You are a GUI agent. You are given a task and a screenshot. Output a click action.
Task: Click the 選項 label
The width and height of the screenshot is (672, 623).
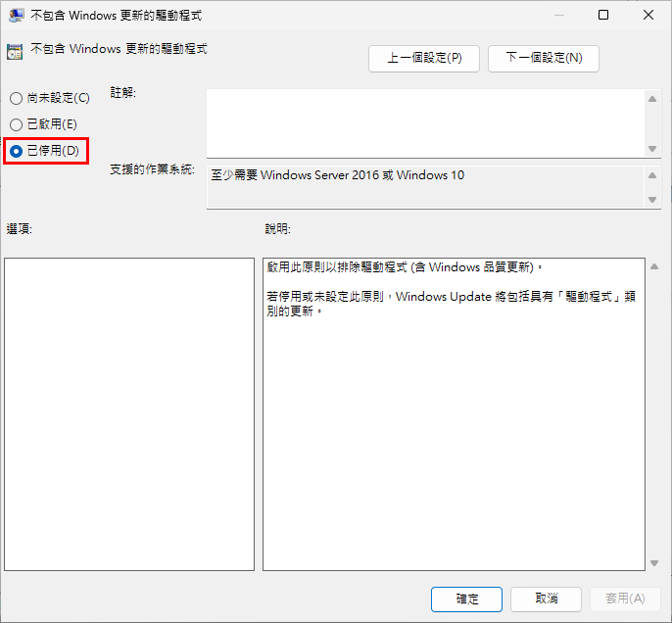20,229
